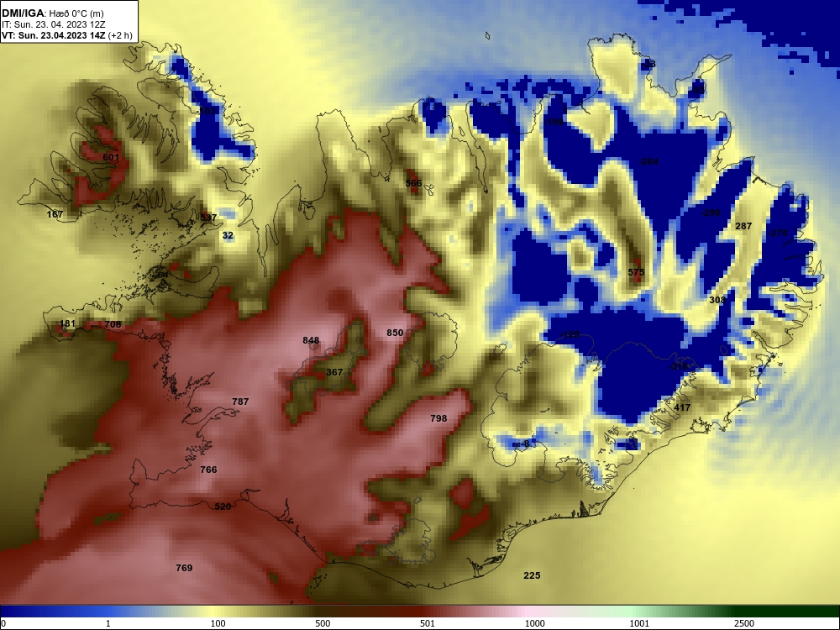
Task: Click the map value 417
Action: tap(682, 407)
